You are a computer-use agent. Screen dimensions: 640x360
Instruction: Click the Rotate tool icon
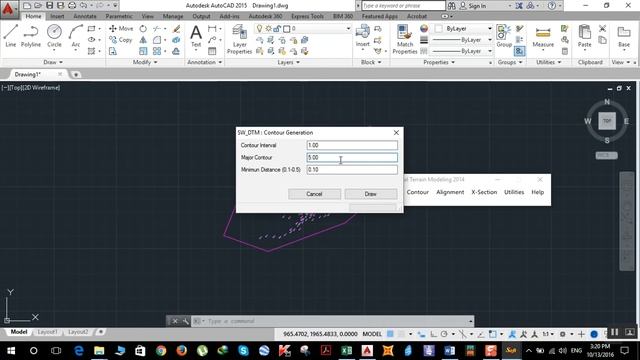(143, 29)
